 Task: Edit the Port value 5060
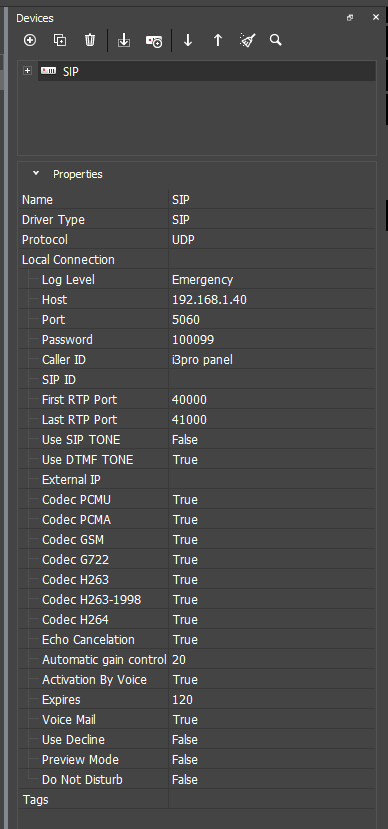(272, 320)
